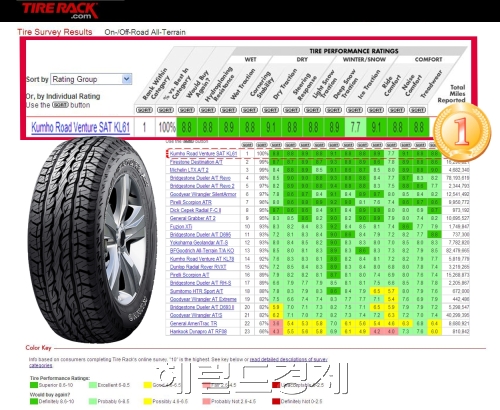Click the Definitely Not red swatch
The width and height of the screenshot is (500, 410).
tap(276, 401)
